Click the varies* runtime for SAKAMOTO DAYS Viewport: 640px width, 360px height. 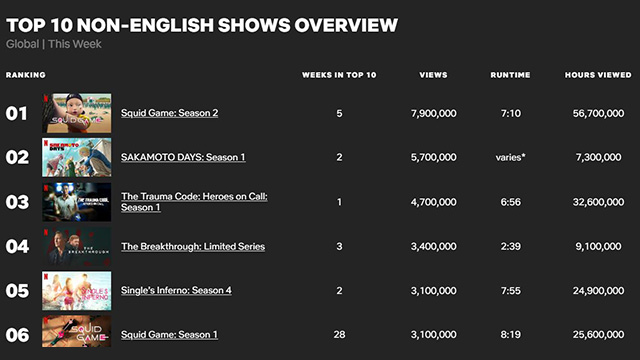click(x=511, y=157)
